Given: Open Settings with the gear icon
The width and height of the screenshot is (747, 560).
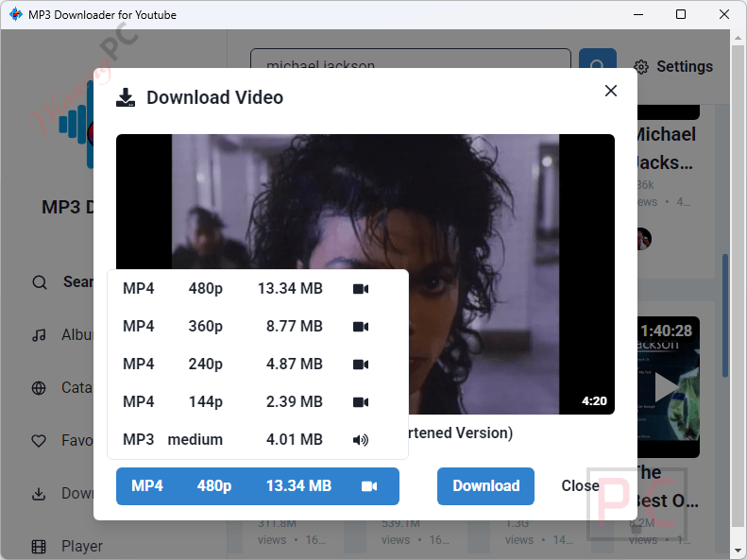Looking at the screenshot, I should coord(641,67).
